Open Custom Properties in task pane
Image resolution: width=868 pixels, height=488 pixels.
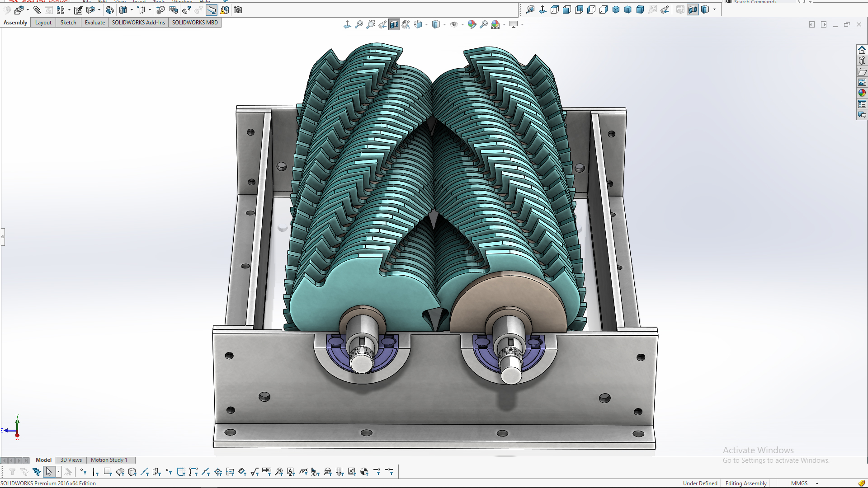pyautogui.click(x=862, y=104)
